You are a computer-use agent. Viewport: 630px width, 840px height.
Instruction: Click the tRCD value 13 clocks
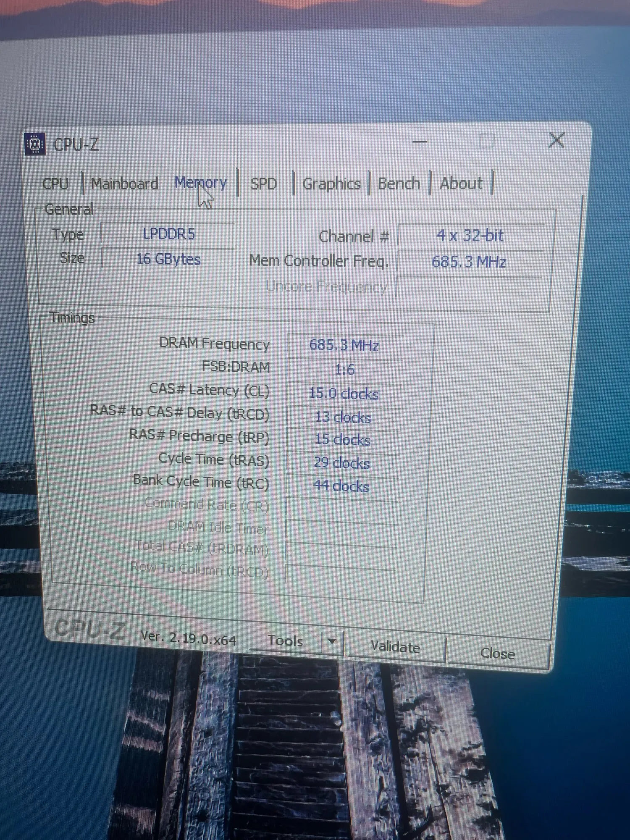coord(343,417)
